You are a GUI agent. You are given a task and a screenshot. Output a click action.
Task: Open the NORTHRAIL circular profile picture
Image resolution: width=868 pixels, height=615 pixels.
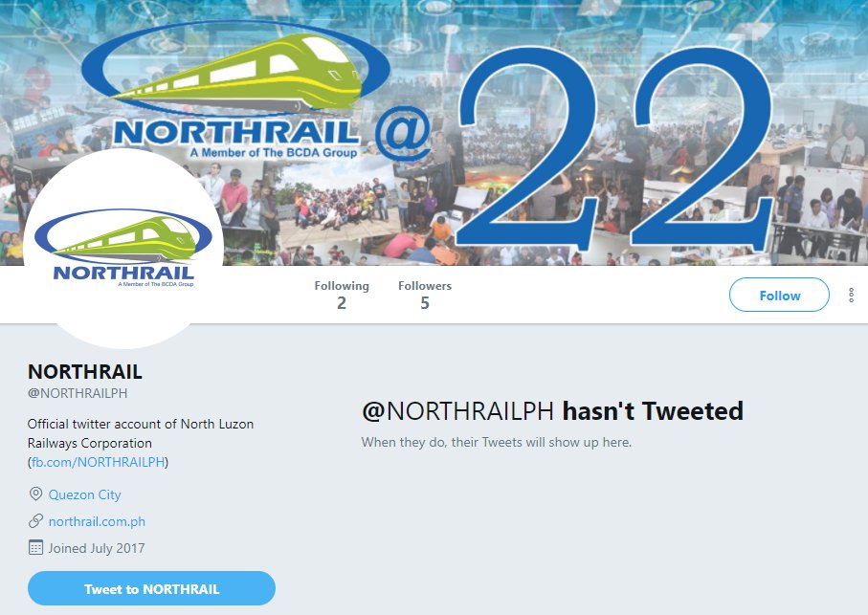[123, 249]
